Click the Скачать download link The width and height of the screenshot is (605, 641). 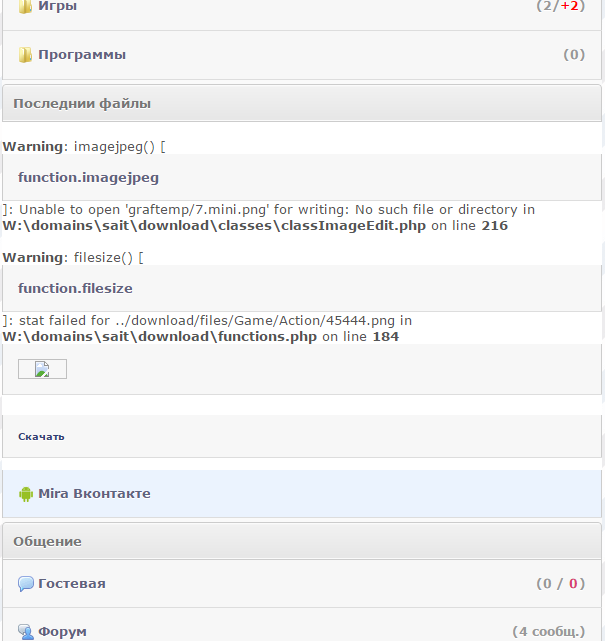pos(41,437)
